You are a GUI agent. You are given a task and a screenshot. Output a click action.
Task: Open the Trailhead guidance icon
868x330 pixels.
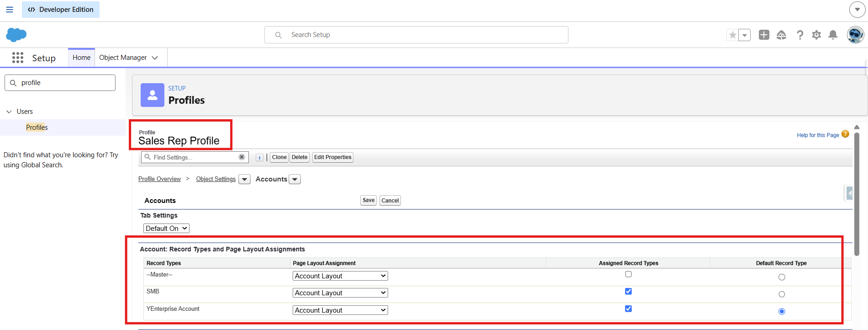[x=781, y=35]
